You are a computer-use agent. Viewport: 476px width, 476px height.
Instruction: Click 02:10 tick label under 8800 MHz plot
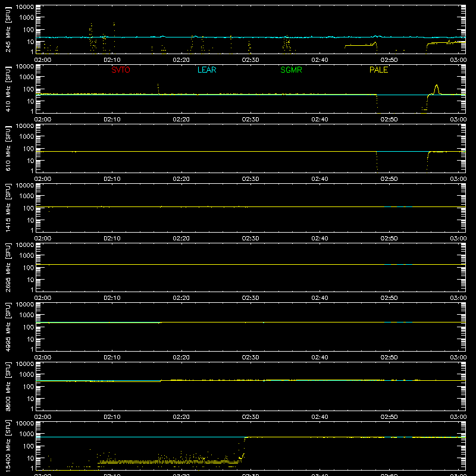click(112, 417)
